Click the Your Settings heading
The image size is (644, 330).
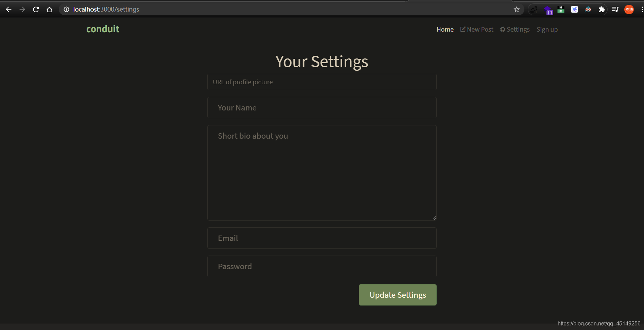pos(322,62)
